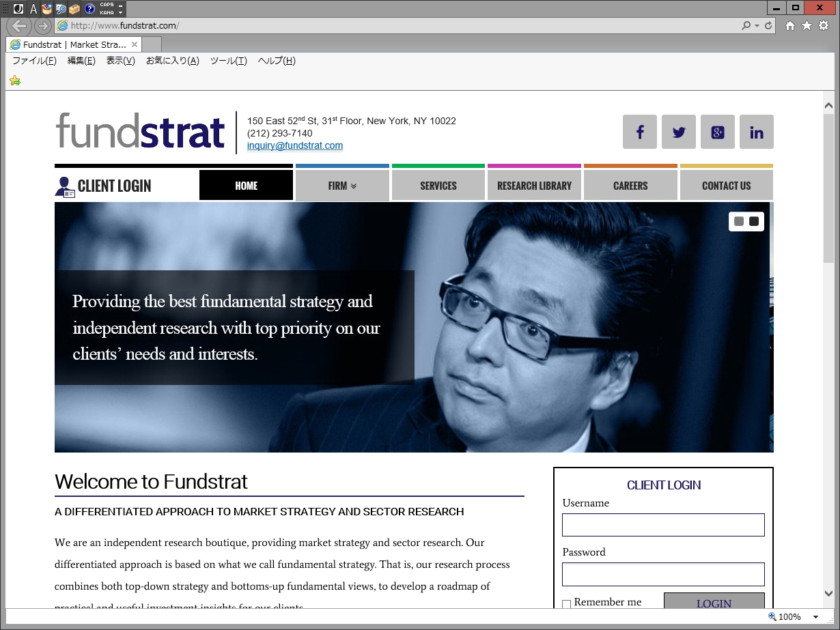Viewport: 840px width, 630px height.
Task: Open a new blank tab
Action: click(152, 44)
